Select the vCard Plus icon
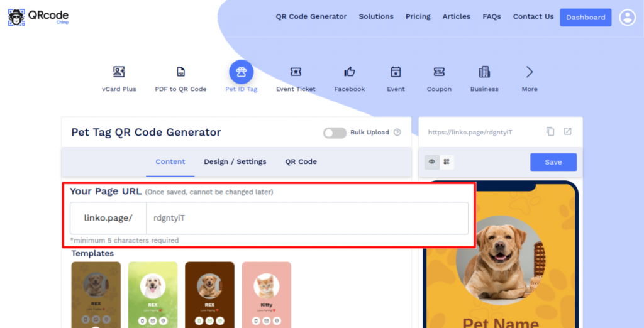 coord(119,72)
